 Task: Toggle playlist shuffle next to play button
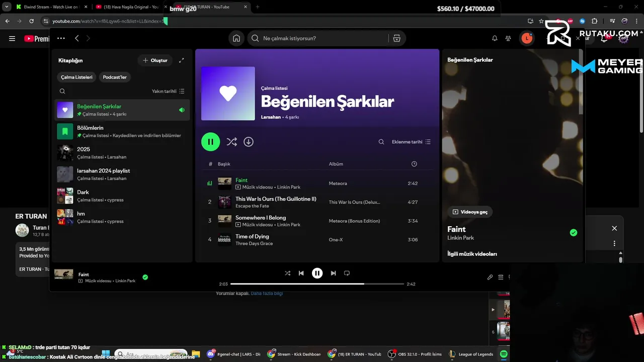point(231,142)
